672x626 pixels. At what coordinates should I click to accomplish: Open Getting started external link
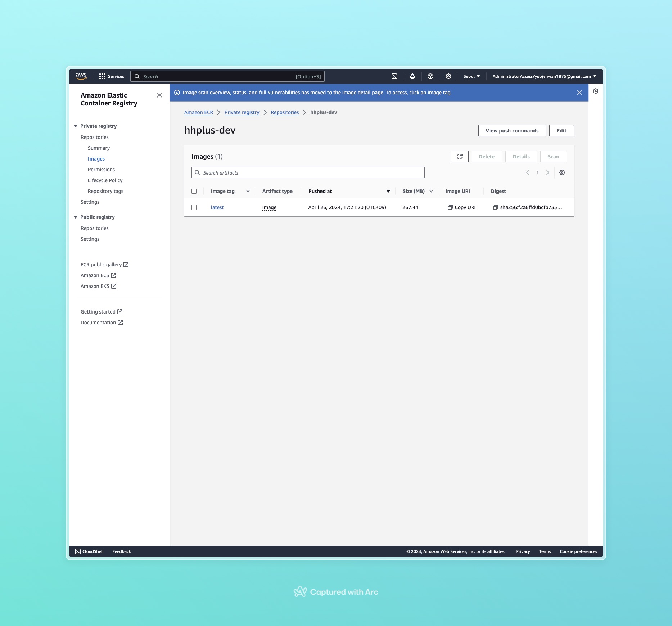point(102,312)
